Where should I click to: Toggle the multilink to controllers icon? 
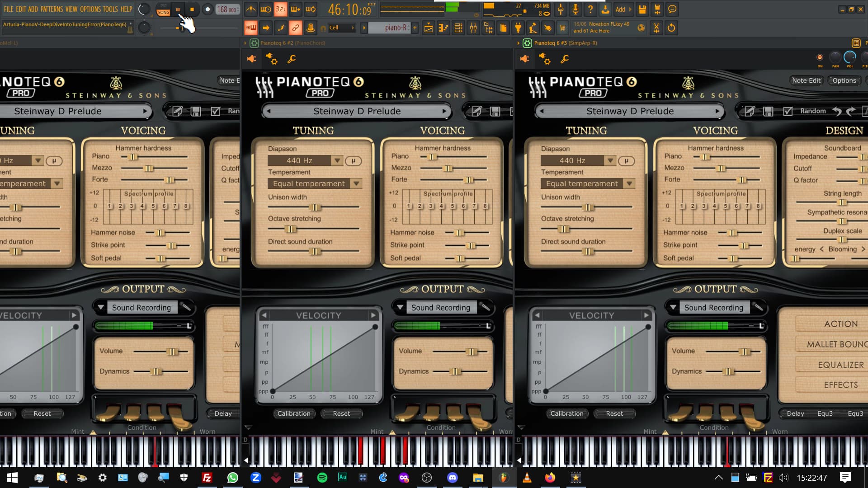pyautogui.click(x=296, y=28)
